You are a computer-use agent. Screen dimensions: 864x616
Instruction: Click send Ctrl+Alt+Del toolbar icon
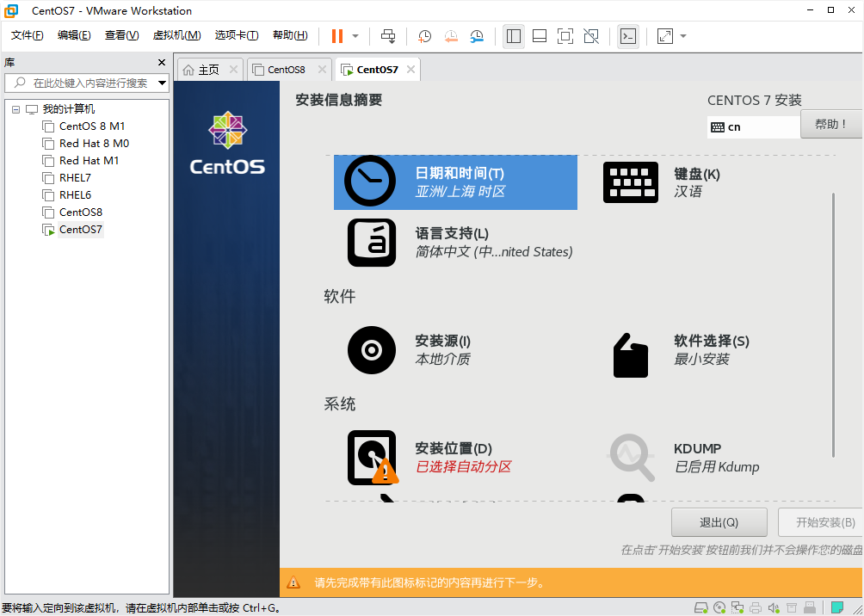point(388,36)
